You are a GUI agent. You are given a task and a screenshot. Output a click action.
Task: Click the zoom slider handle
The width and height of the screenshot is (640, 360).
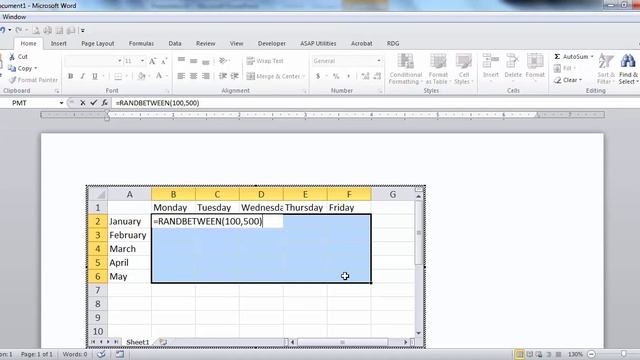click(x=623, y=354)
